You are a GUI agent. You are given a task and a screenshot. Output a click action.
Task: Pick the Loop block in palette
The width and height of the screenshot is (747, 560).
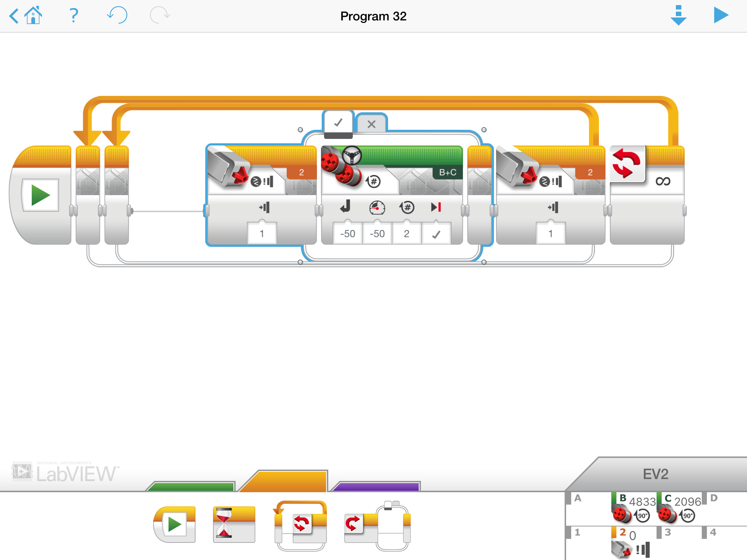(x=301, y=525)
